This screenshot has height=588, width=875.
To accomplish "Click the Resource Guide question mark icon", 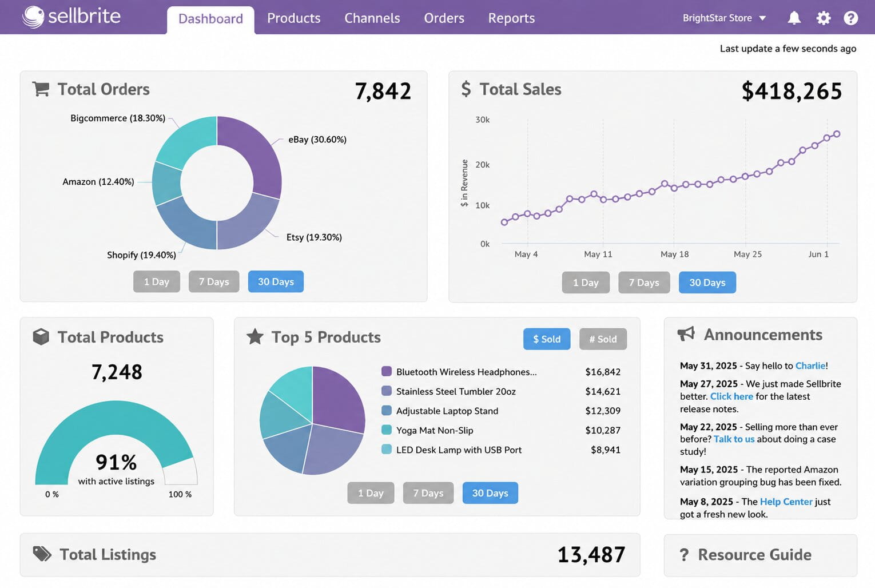I will 684,555.
